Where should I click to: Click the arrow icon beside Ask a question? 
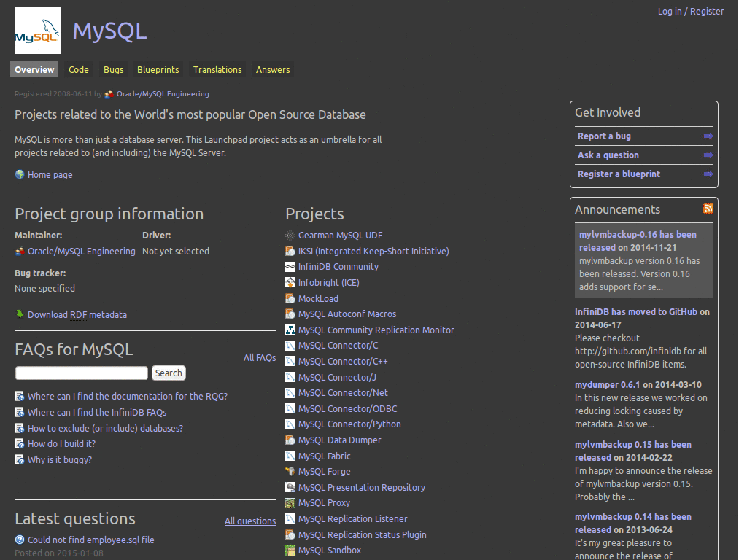click(x=708, y=155)
